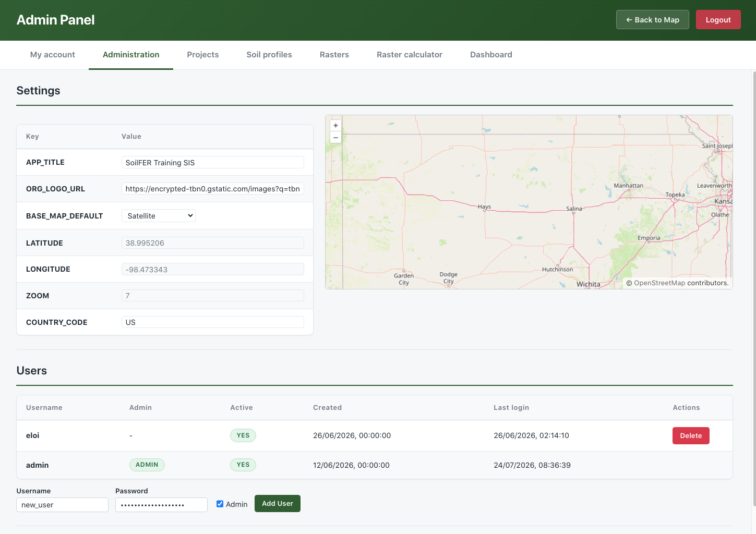Open the BASE_MAP_DEFAULT dropdown
This screenshot has height=534, width=756.
tap(159, 216)
